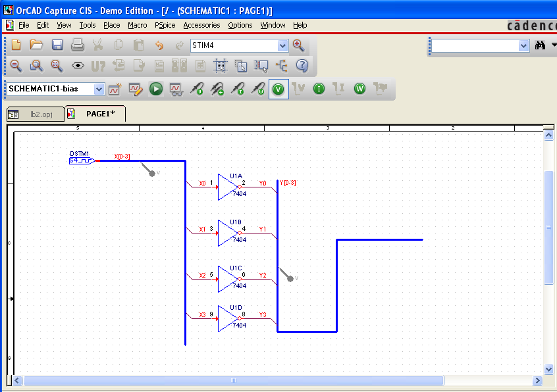Place a current marker probe
The image size is (557, 392).
tap(238, 89)
